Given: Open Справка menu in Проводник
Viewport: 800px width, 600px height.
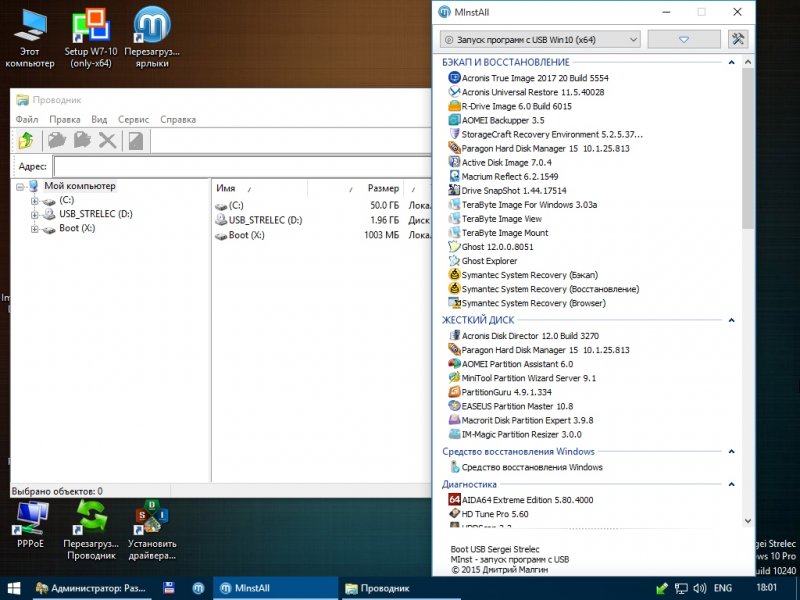Looking at the screenshot, I should click(178, 119).
